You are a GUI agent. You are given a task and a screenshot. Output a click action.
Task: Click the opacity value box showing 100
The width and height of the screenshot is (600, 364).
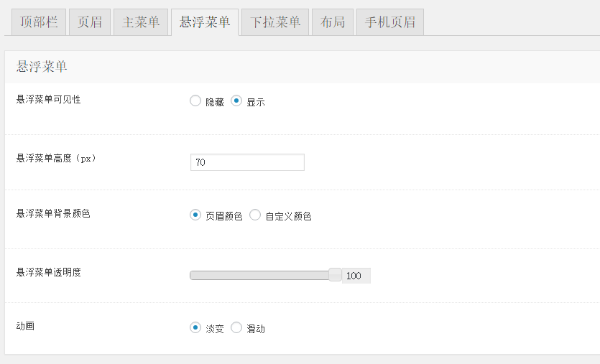[356, 276]
